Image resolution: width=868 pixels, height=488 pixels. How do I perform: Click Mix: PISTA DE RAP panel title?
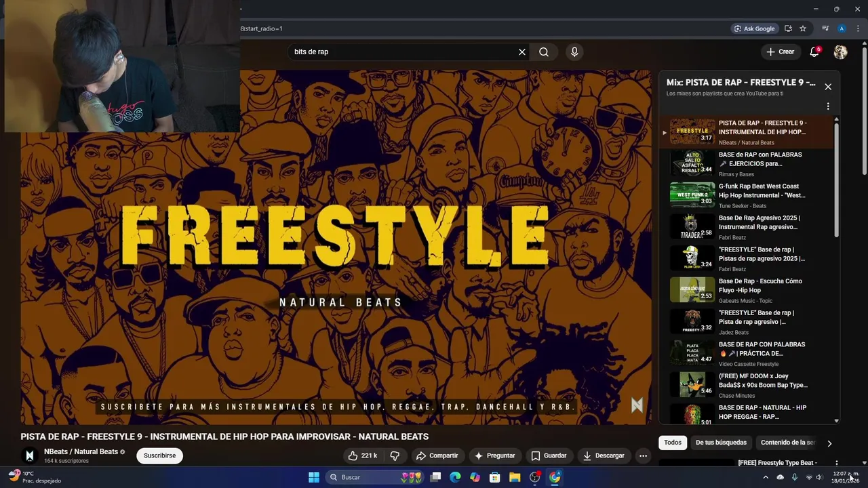pos(741,83)
